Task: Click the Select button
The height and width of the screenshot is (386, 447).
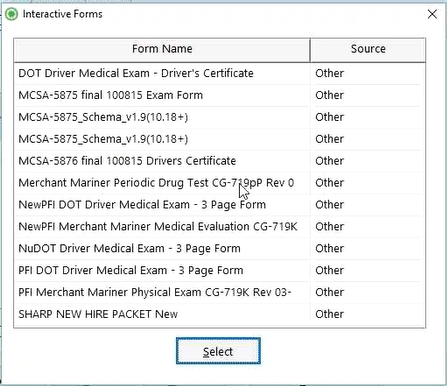Action: [218, 351]
